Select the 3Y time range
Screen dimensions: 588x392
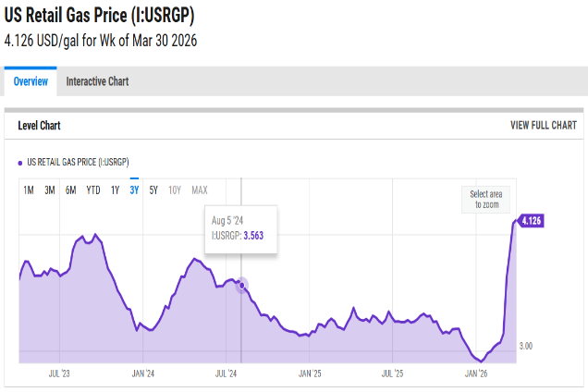coord(134,190)
